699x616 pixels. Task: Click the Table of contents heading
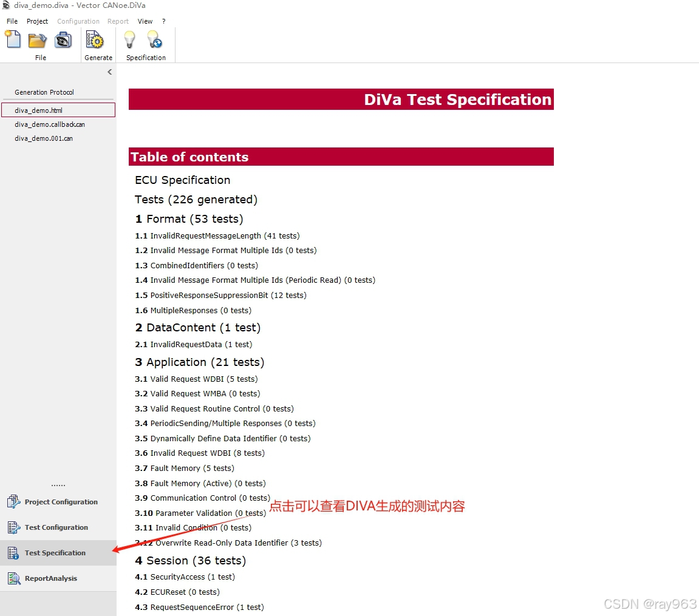pyautogui.click(x=341, y=157)
